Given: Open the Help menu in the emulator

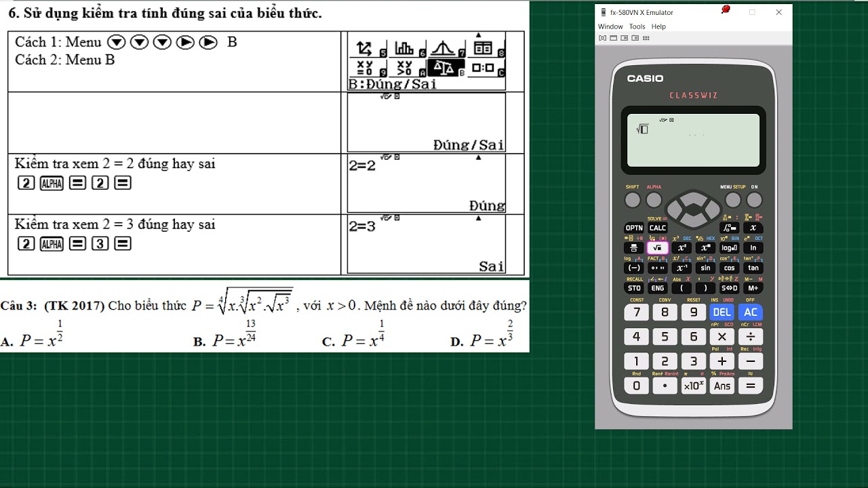Looking at the screenshot, I should [658, 26].
